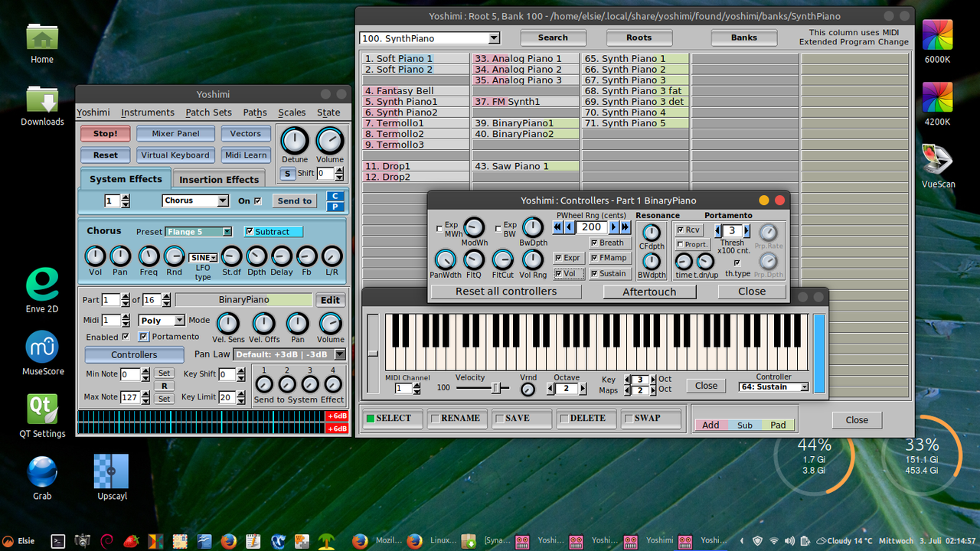Switch to the System Effects tab
Viewport: 980px width, 551px height.
tap(126, 179)
